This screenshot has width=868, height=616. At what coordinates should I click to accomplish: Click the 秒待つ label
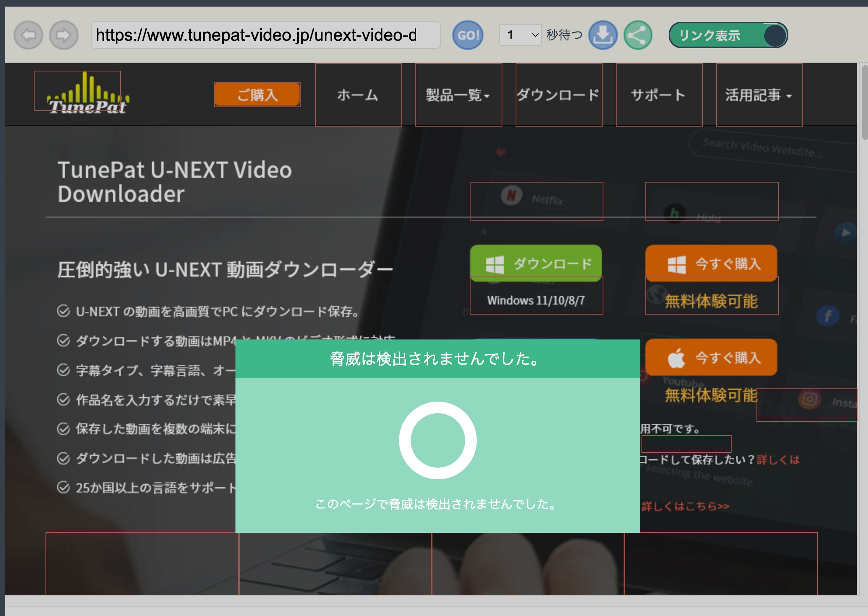564,35
